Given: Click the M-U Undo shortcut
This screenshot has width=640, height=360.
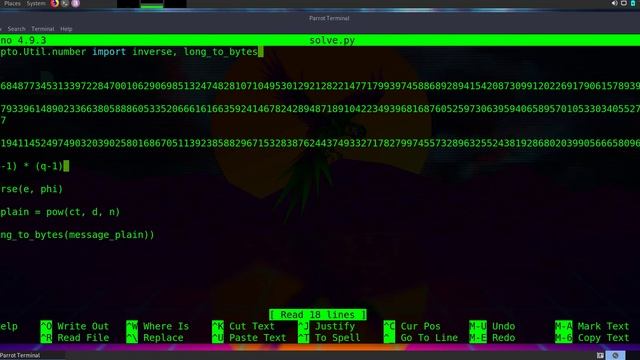Looking at the screenshot, I should click(x=492, y=326).
